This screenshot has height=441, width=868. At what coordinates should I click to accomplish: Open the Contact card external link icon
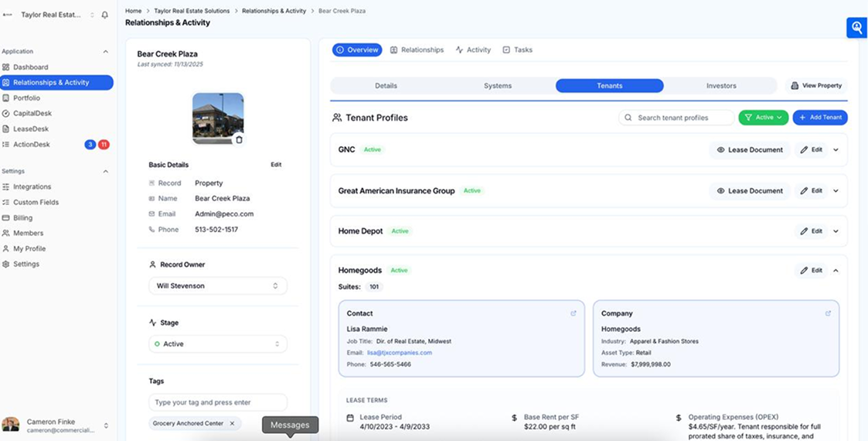pos(573,313)
